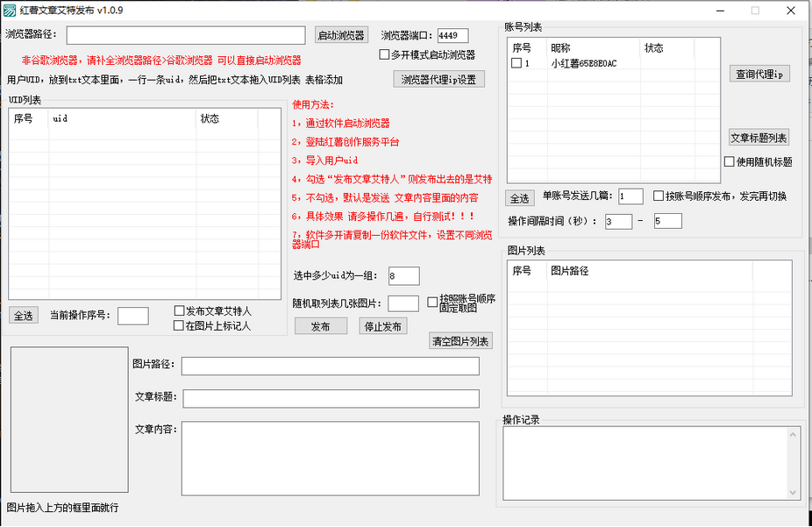Screen dimensions: 812x527
Task: Toggle 在图片上标记人 checkbox
Action: [179, 325]
